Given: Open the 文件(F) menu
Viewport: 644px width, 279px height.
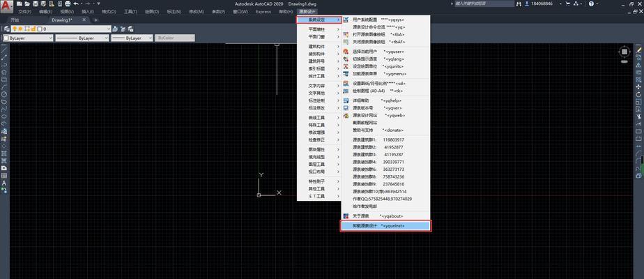Looking at the screenshot, I should point(24,12).
